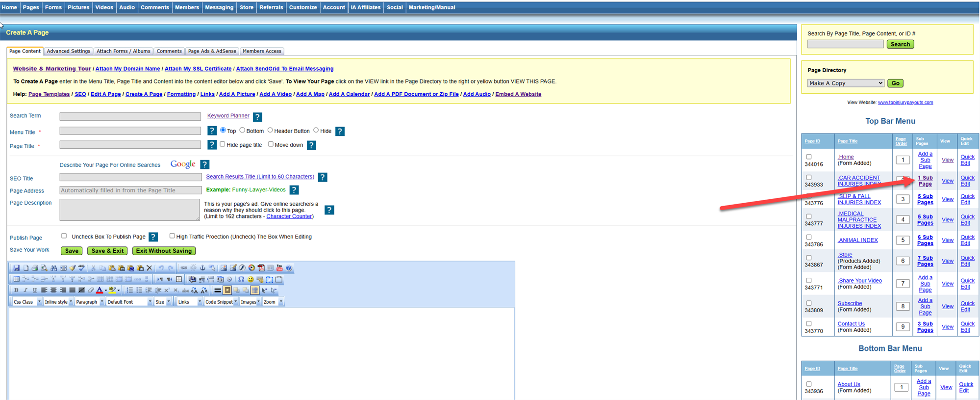
Task: Click the red font color A swatch
Action: click(x=100, y=290)
